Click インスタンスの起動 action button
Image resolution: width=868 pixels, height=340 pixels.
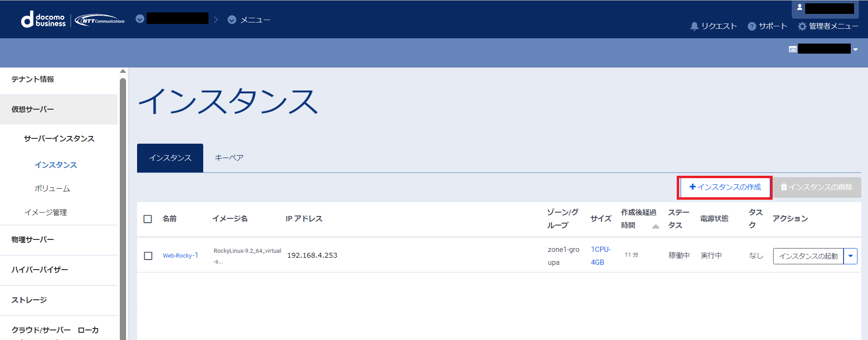point(808,256)
